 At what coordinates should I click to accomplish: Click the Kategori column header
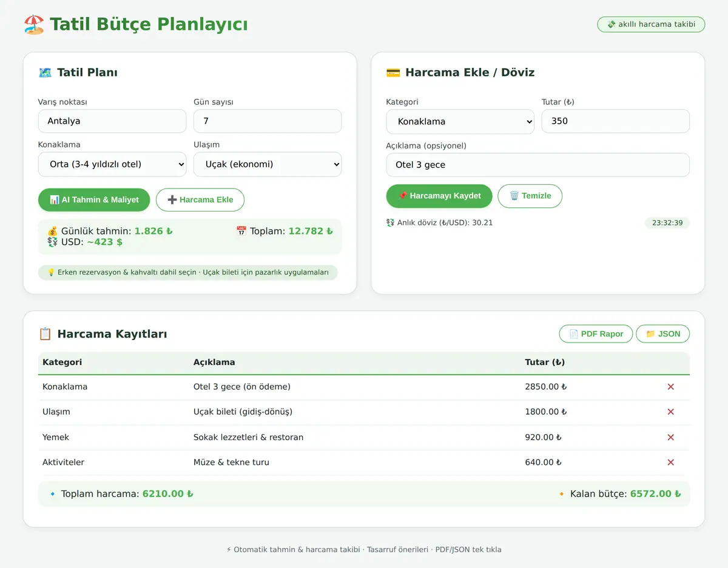pos(62,363)
